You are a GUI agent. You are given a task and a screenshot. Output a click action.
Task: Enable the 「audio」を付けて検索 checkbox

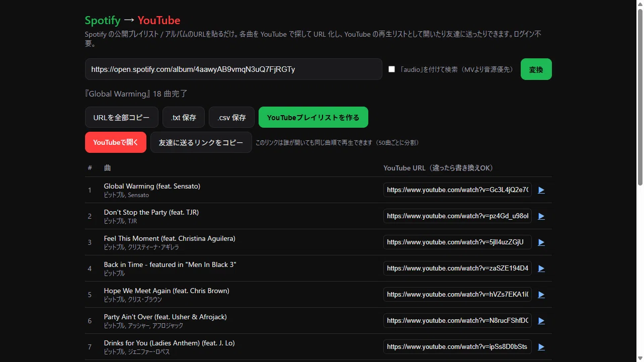tap(391, 69)
